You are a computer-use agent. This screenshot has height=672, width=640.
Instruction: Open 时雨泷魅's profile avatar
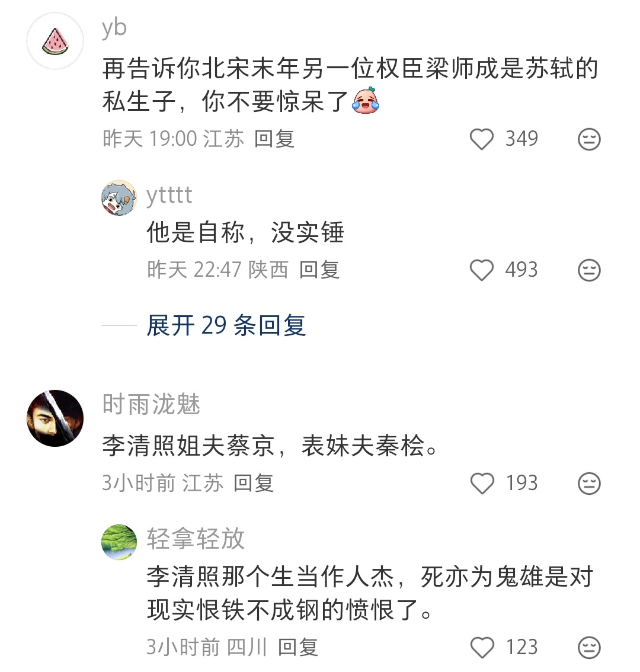coord(55,417)
